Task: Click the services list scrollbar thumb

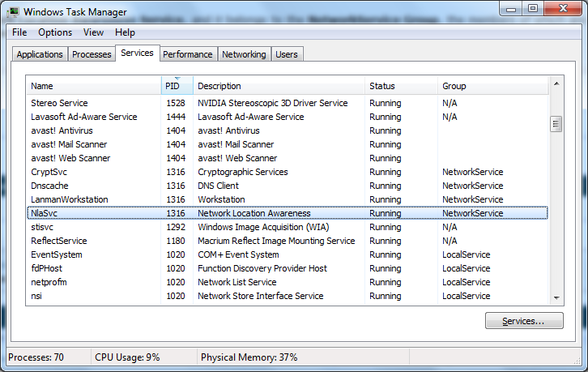Action: pos(556,124)
